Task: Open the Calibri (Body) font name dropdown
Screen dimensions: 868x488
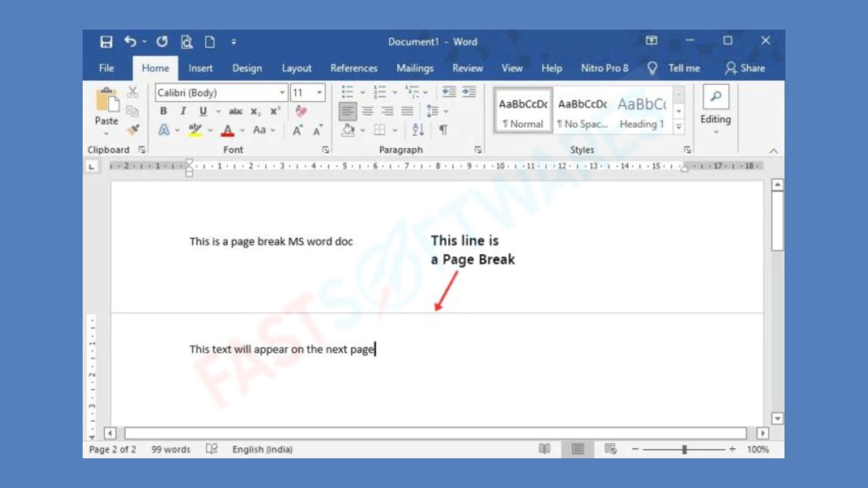Action: pyautogui.click(x=282, y=93)
